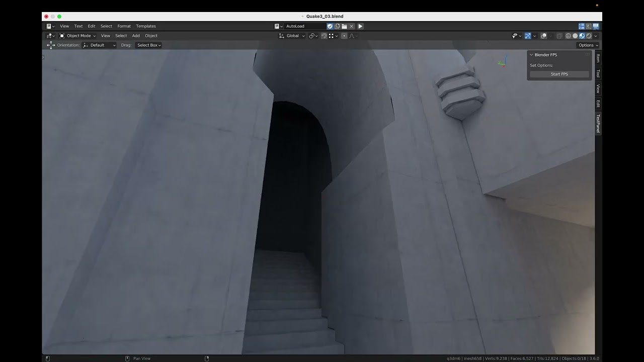644x362 pixels.
Task: Click the q3dm6 collection name in status bar
Action: [x=453, y=358]
